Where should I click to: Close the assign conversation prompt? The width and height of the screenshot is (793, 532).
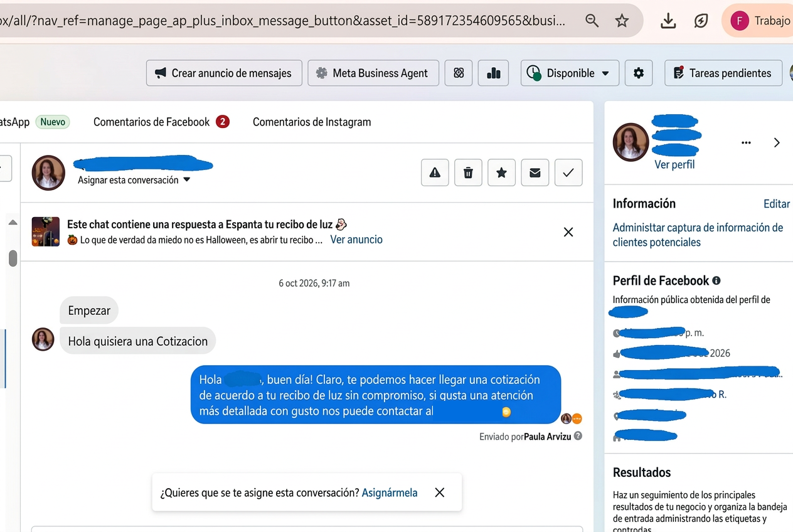[440, 492]
